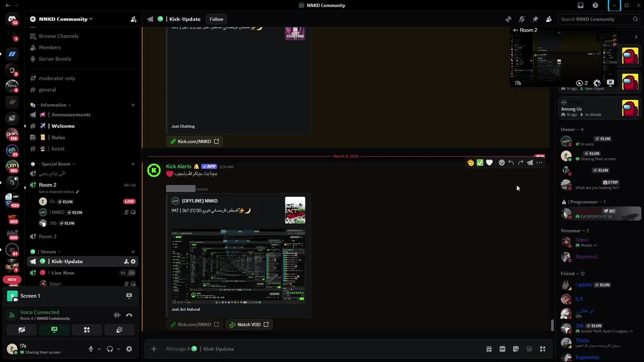Open output device options arrow beside headphones
The height and width of the screenshot is (362, 644).
[x=118, y=349]
